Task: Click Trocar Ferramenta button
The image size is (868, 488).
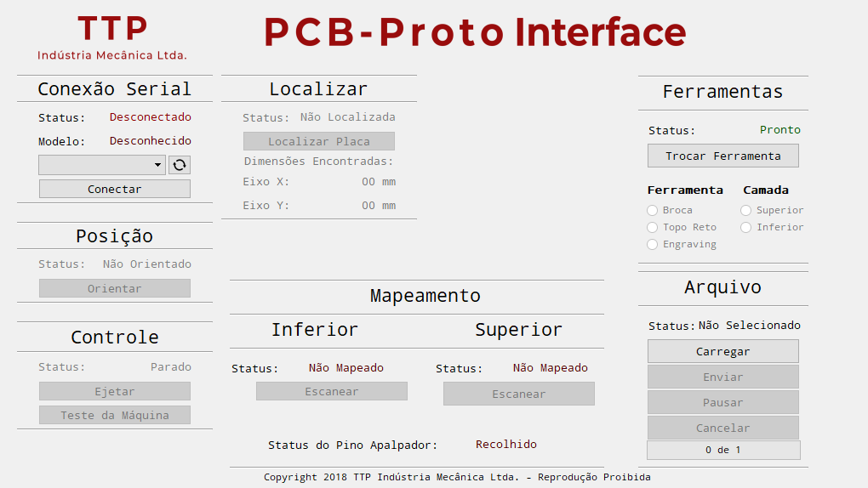Action: pyautogui.click(x=723, y=156)
